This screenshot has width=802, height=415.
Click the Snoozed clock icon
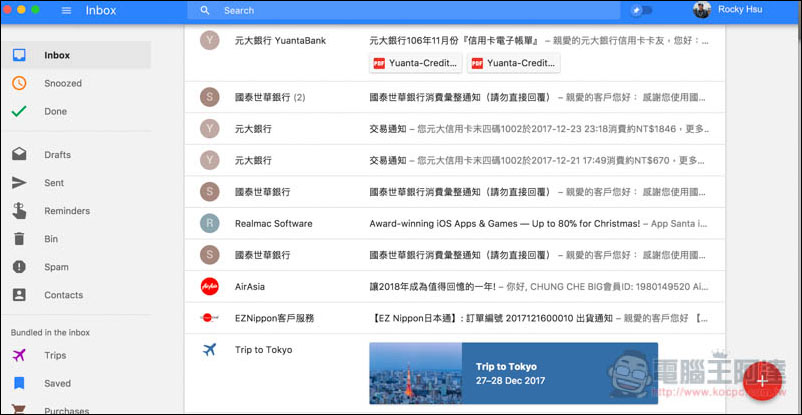(x=19, y=83)
